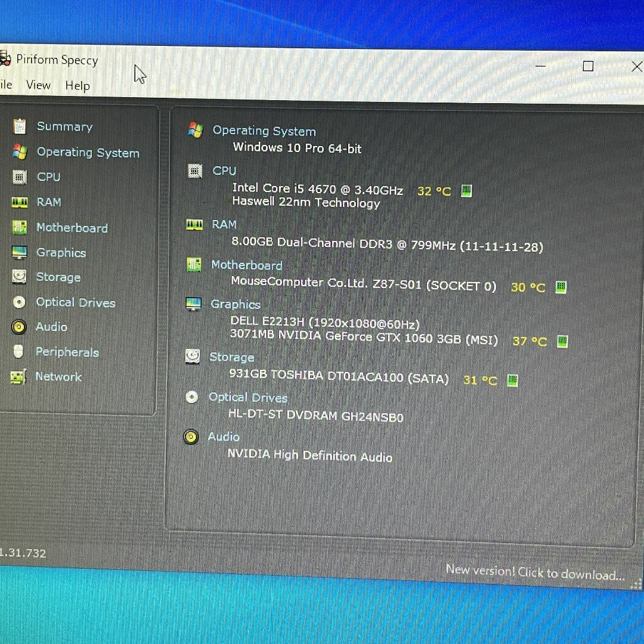
Task: Click 'New version! Click to download...' link
Action: [535, 572]
